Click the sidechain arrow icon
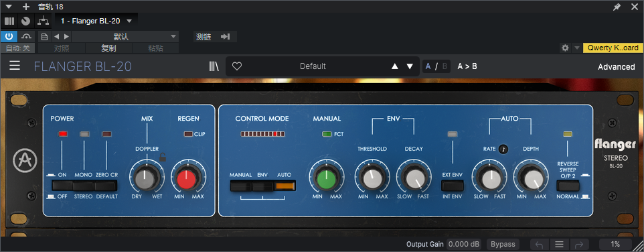 click(x=225, y=37)
